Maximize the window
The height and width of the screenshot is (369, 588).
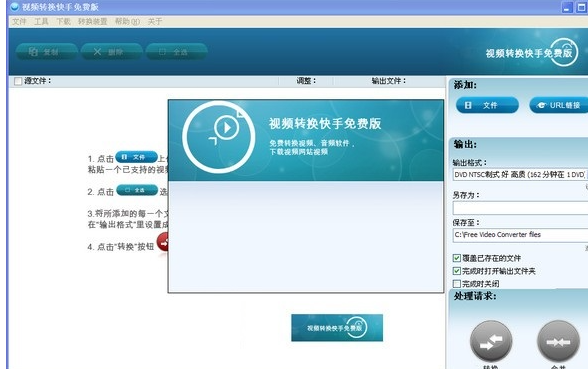pos(582,8)
